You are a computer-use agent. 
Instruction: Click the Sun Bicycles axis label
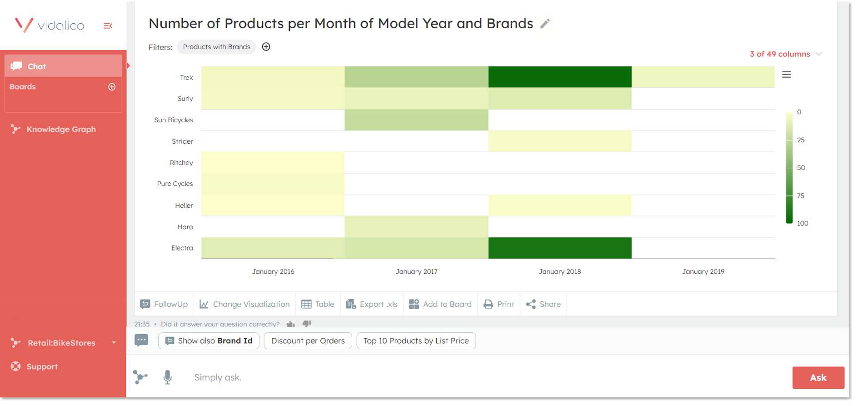click(174, 120)
